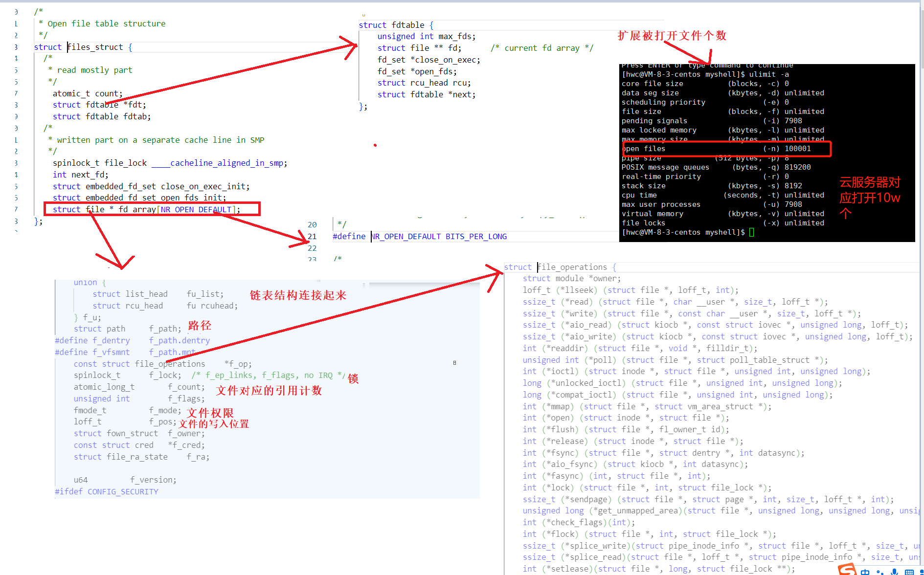Click line number 21 in the gutter

312,237
